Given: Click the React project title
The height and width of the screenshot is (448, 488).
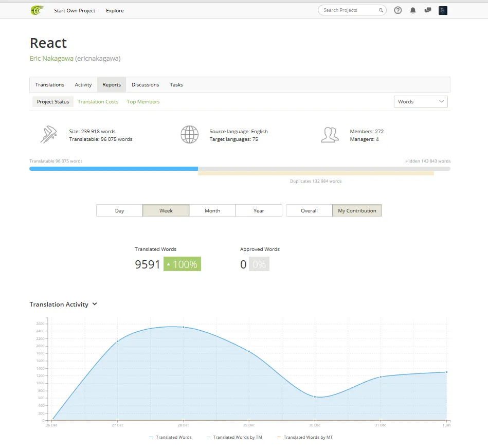Looking at the screenshot, I should point(48,43).
